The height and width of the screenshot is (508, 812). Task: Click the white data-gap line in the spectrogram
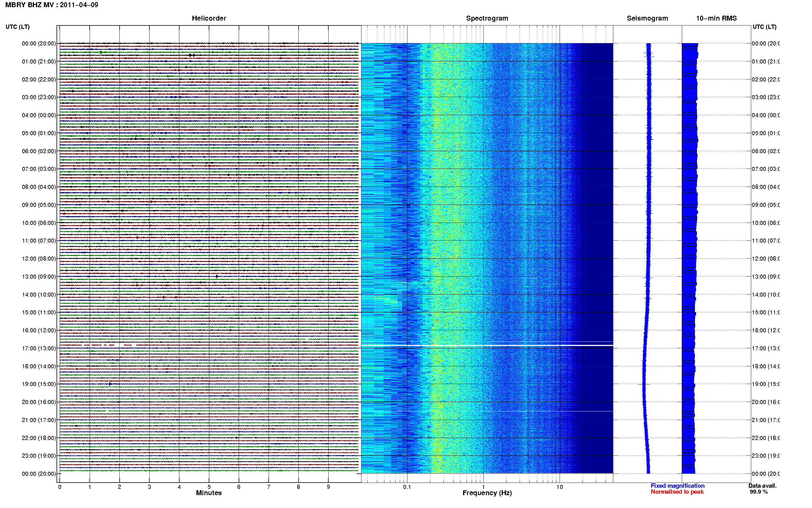tap(487, 345)
